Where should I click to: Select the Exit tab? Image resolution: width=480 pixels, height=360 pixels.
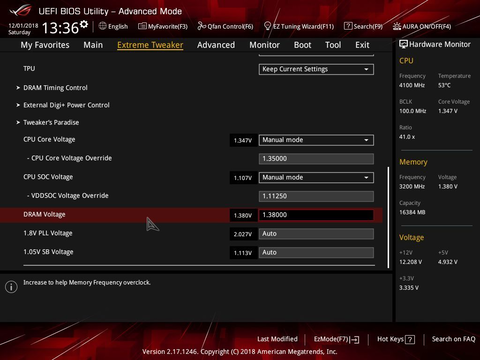[362, 45]
